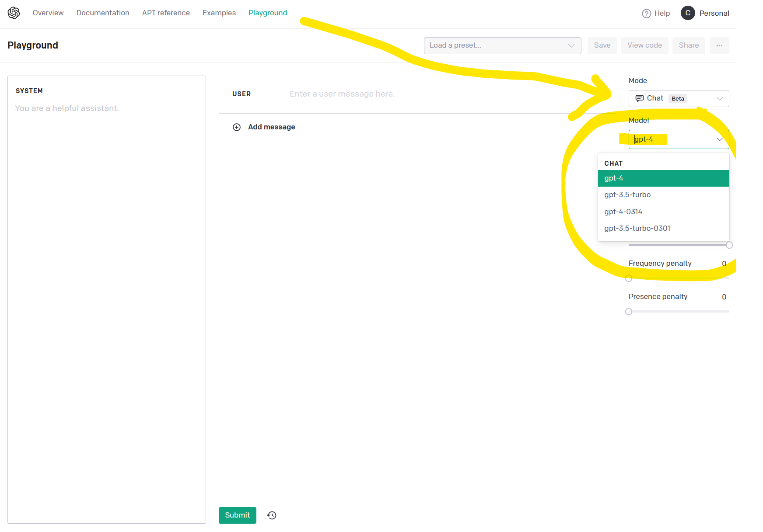Open conversation history with the clock icon
Screen dimensions: 763x532
tap(271, 515)
